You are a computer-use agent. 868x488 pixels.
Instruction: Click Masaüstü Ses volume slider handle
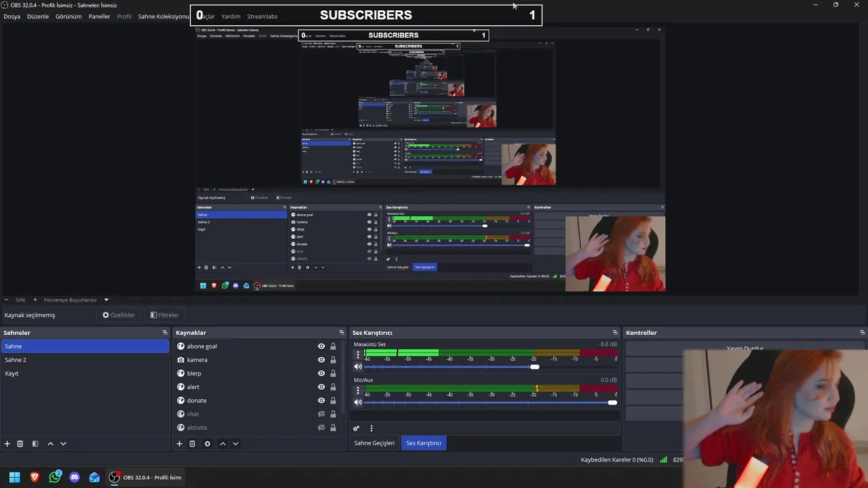[535, 367]
